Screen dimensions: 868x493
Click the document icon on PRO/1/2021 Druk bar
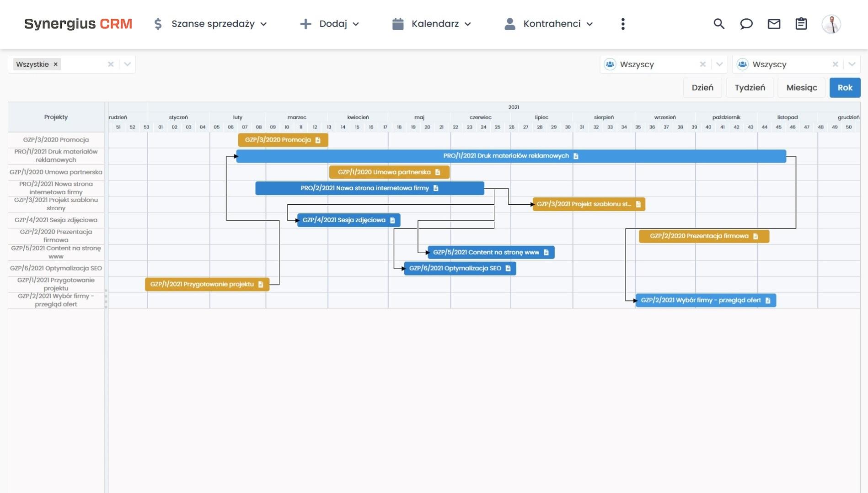(x=576, y=155)
